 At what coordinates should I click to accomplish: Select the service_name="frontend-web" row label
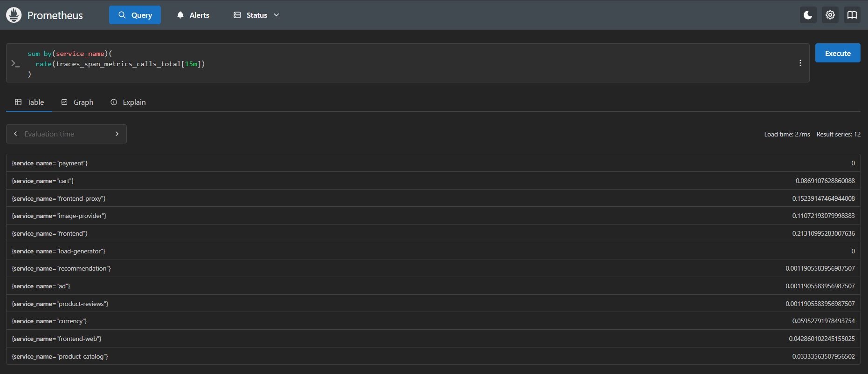click(x=57, y=339)
